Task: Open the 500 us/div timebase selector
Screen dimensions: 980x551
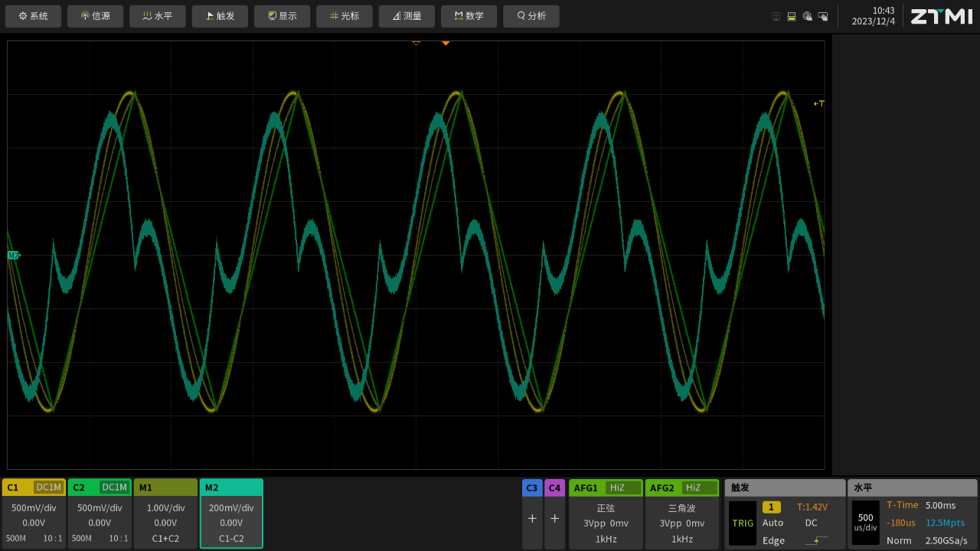Action: click(865, 522)
